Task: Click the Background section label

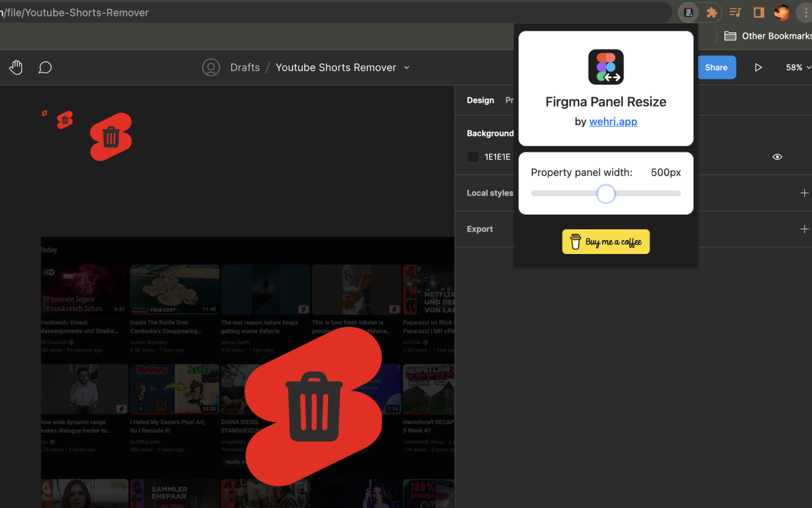Action: click(490, 133)
